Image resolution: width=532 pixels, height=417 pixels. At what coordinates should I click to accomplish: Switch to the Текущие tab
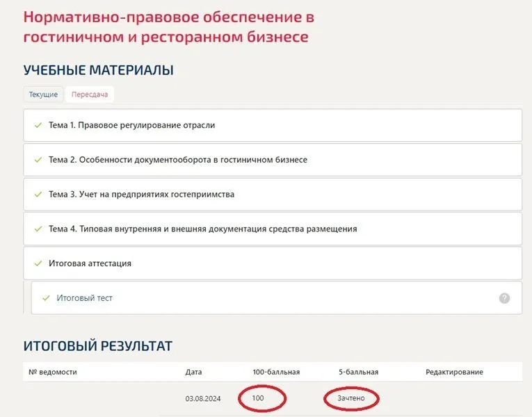[x=43, y=95]
